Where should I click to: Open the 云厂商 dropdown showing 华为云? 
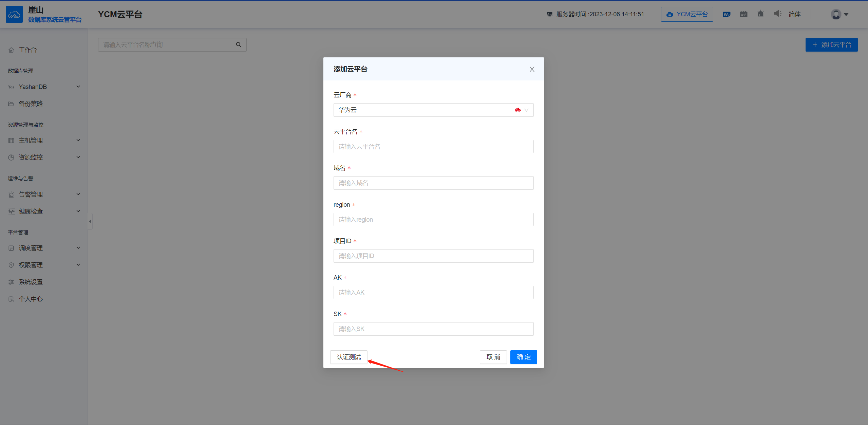[433, 110]
